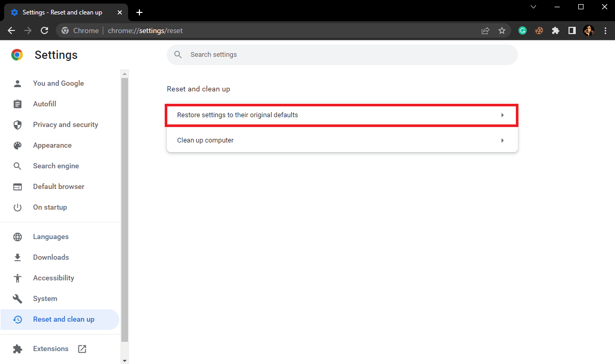Reload the page
Screen dimensions: 615x364
point(44,30)
